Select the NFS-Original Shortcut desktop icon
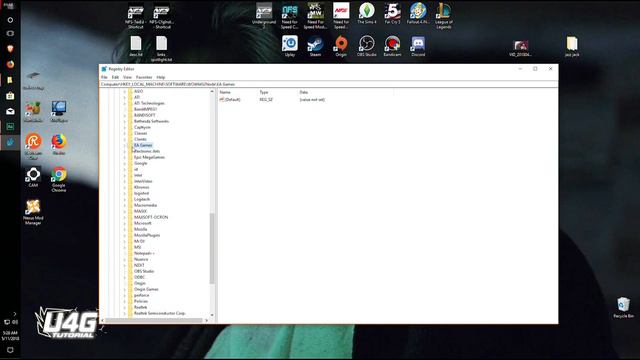 tap(161, 16)
